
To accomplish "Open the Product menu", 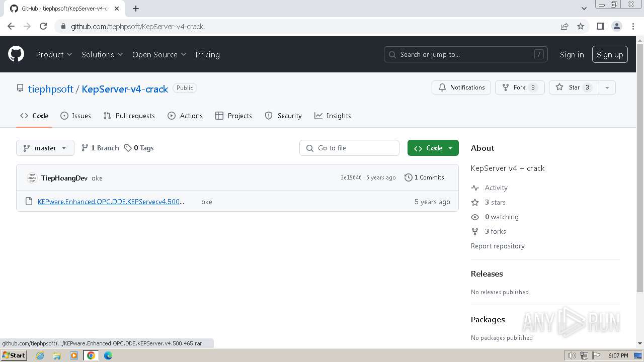I will (x=54, y=54).
